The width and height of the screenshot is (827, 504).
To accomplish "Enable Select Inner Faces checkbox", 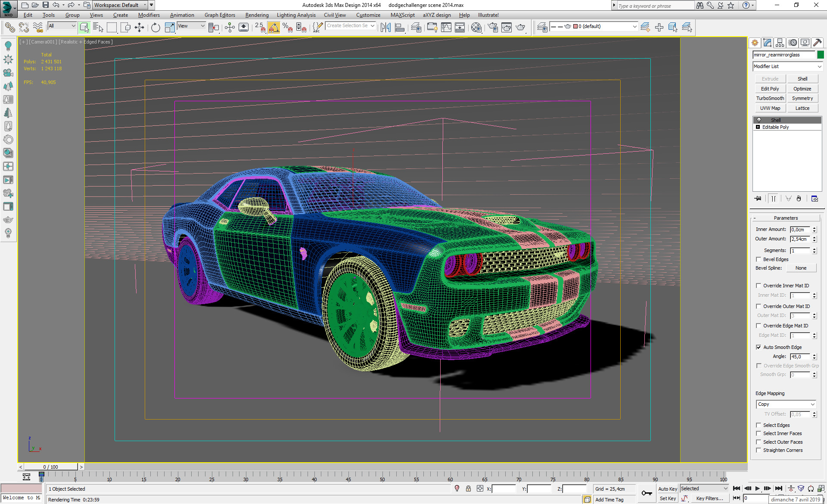I will pos(759,433).
